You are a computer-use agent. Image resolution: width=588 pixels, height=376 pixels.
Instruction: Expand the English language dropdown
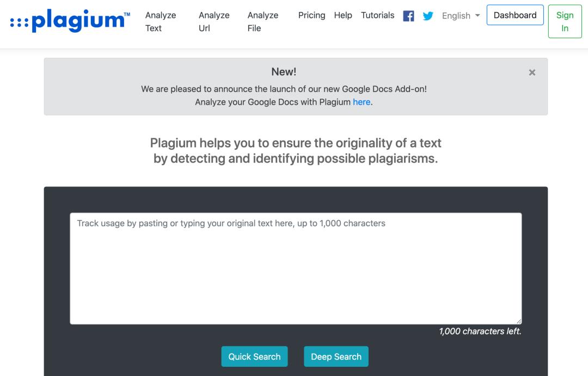click(461, 16)
